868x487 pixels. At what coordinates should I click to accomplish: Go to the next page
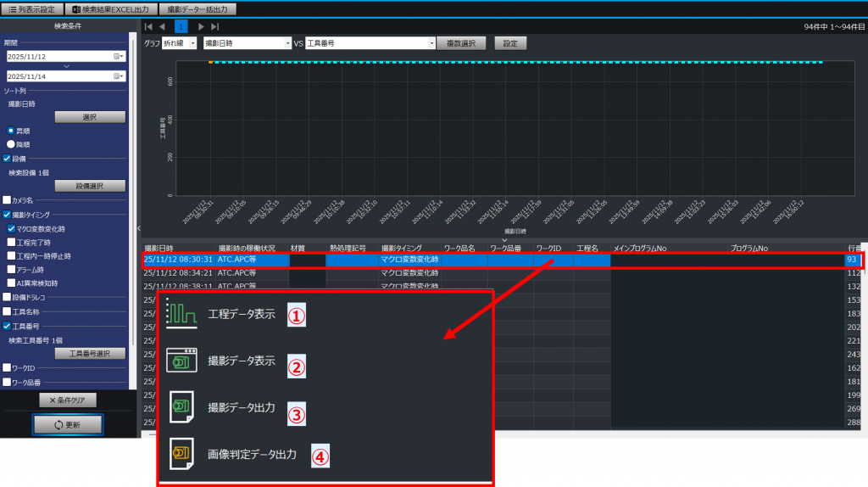coord(201,27)
